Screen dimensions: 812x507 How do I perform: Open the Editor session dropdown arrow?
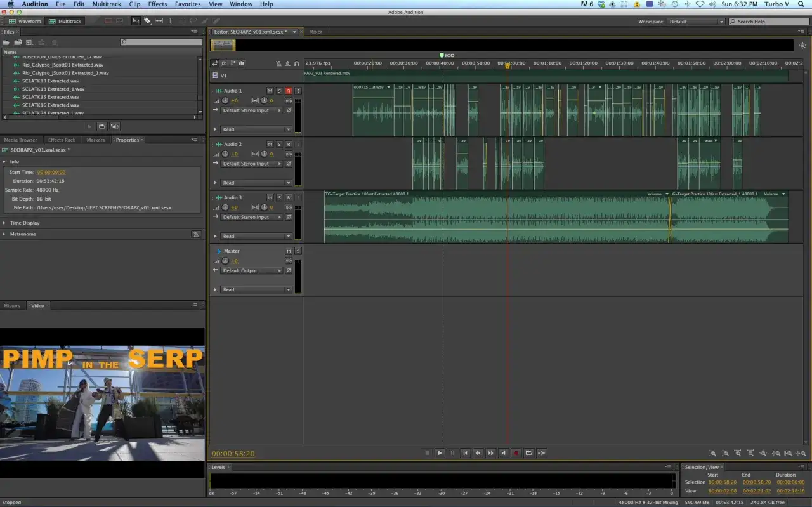[294, 32]
